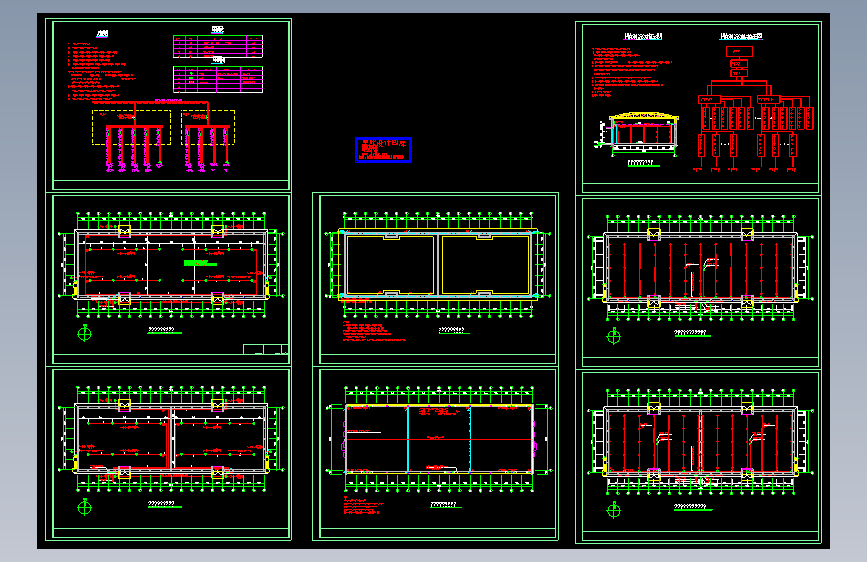Viewport: 867px width, 562px height.
Task: Select the right yellow dashed box in system diagram
Action: 208,127
